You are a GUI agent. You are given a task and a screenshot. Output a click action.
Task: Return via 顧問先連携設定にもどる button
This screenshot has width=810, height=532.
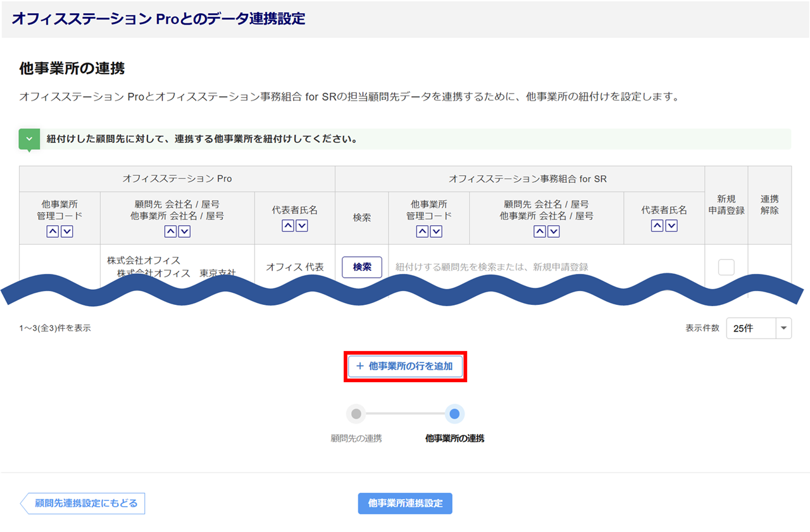84,504
